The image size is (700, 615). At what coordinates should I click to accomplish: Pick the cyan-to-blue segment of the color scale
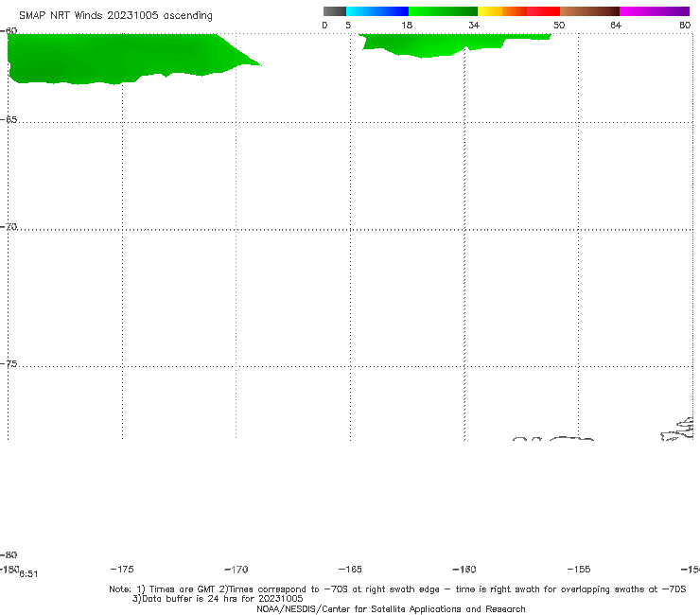point(377,11)
